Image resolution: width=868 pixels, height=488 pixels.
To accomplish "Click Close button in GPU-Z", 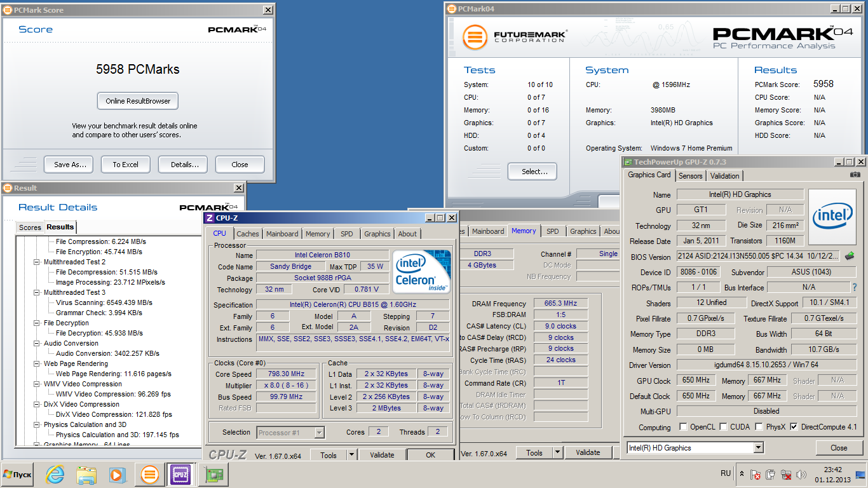I will (x=839, y=448).
